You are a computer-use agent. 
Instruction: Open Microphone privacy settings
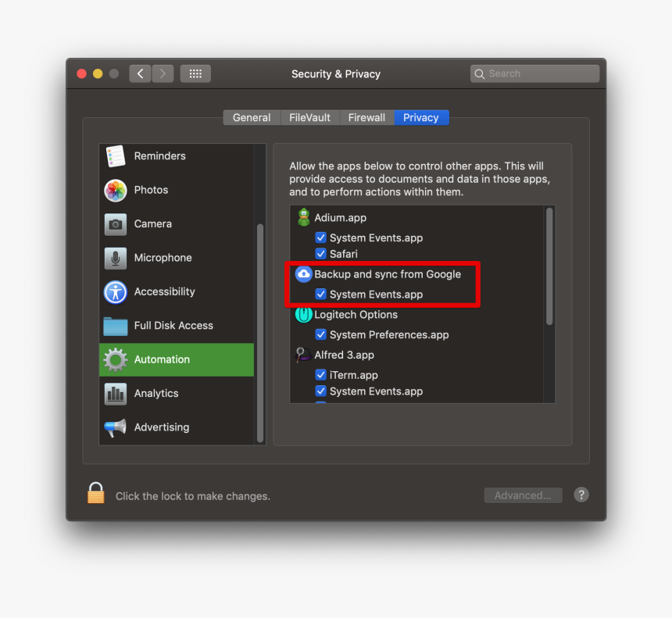[x=114, y=258]
